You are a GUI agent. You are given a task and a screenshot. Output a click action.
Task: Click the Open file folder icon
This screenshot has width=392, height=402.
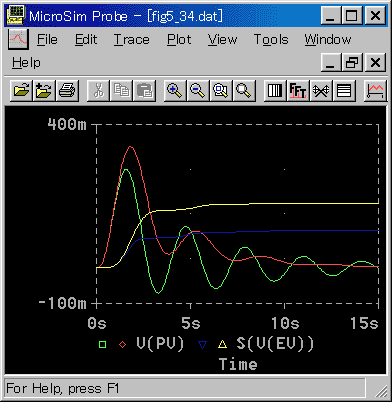(22, 90)
